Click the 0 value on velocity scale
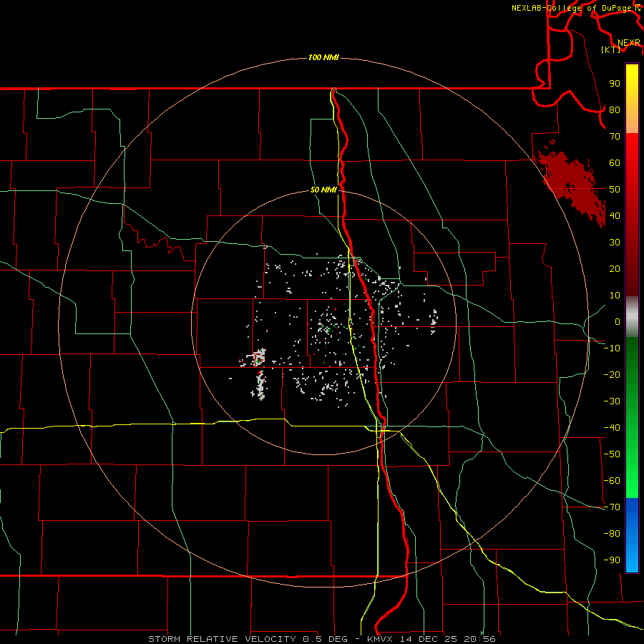Image resolution: width=644 pixels, height=644 pixels. click(x=618, y=321)
